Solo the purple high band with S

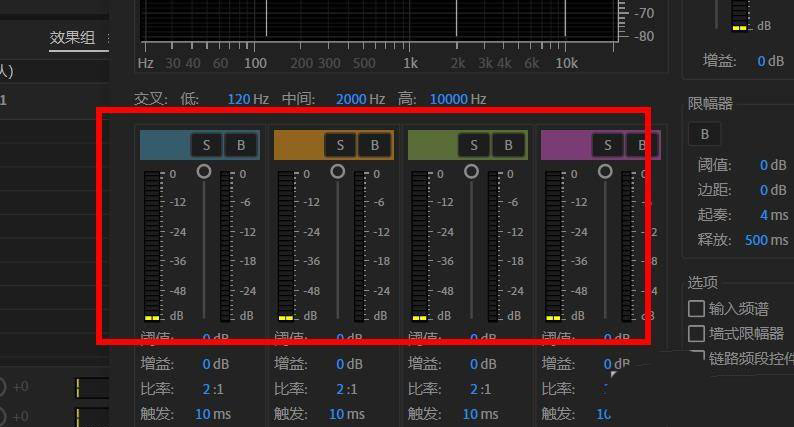pyautogui.click(x=608, y=145)
